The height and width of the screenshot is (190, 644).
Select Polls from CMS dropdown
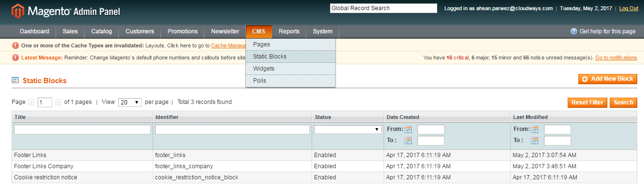tap(290, 81)
